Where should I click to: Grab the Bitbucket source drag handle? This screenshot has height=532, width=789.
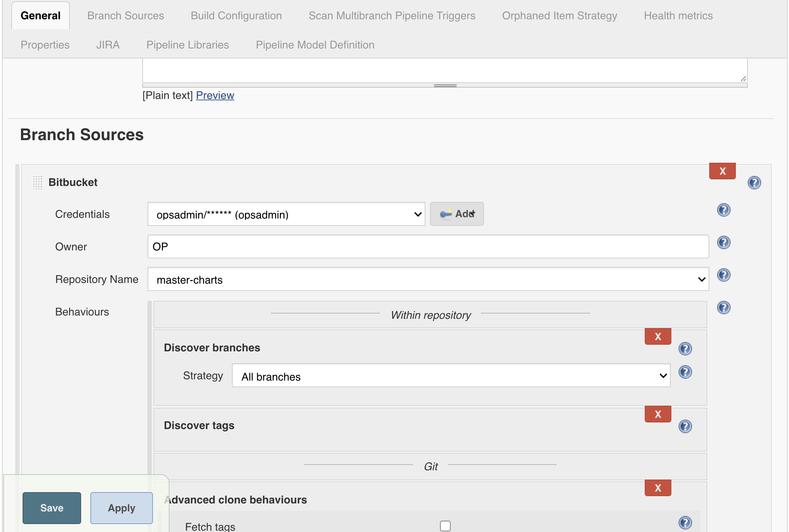pyautogui.click(x=37, y=182)
